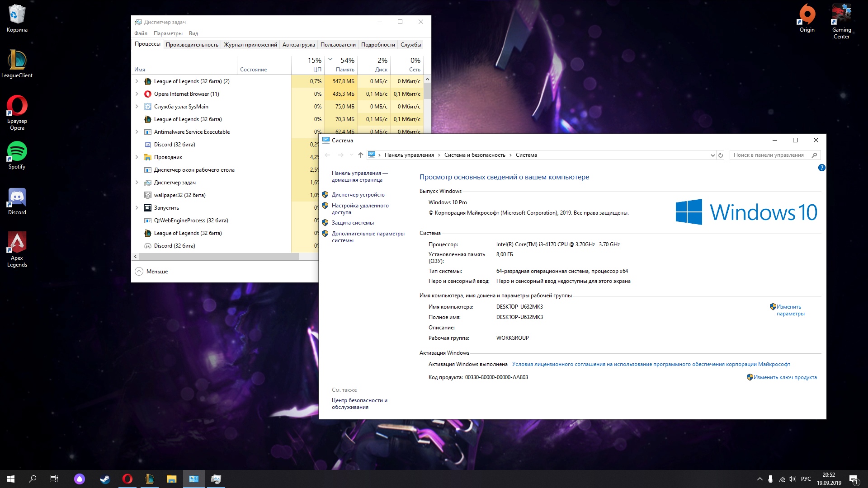Switch to the Пользователи tab

[338, 45]
